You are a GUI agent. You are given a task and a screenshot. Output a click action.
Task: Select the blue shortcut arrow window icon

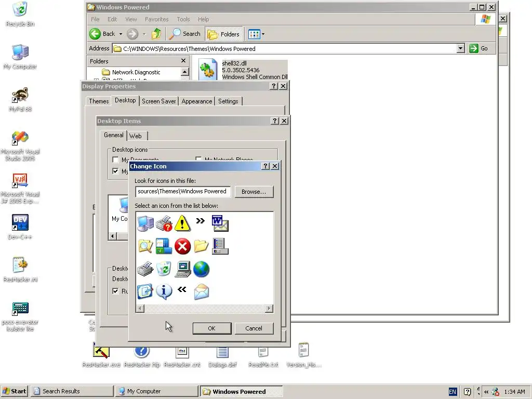pyautogui.click(x=145, y=292)
